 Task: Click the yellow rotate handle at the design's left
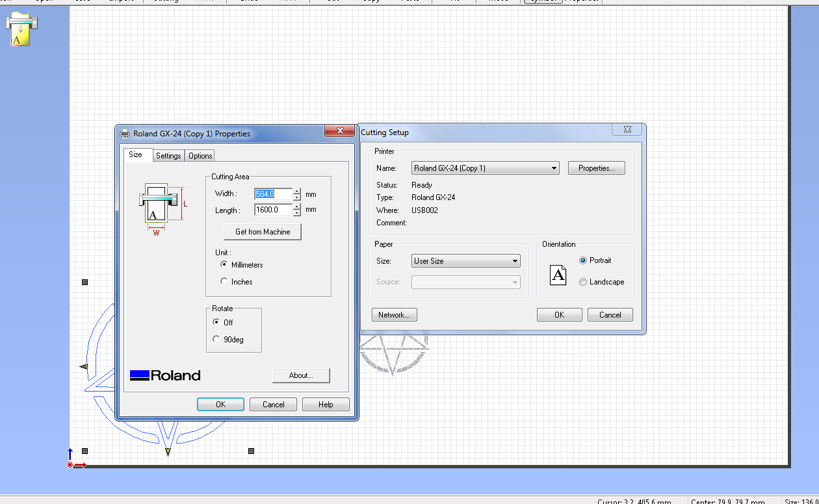click(x=84, y=367)
